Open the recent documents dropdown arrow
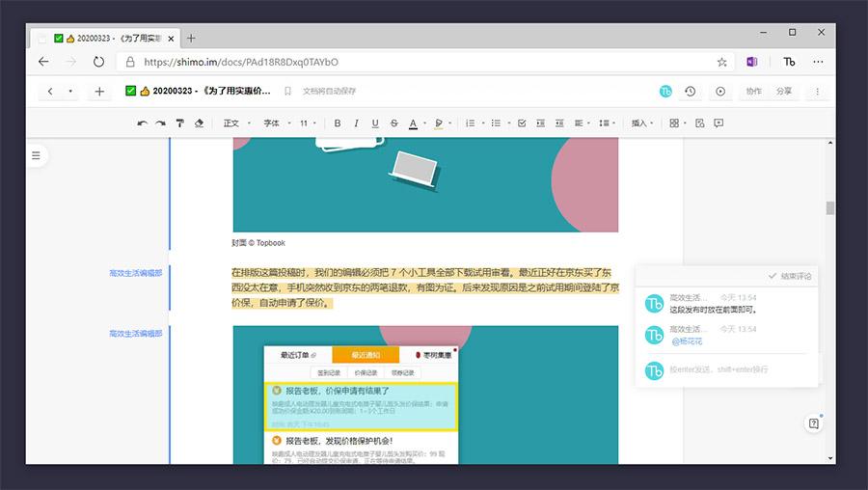Viewport: 868px width, 490px height. click(x=70, y=92)
